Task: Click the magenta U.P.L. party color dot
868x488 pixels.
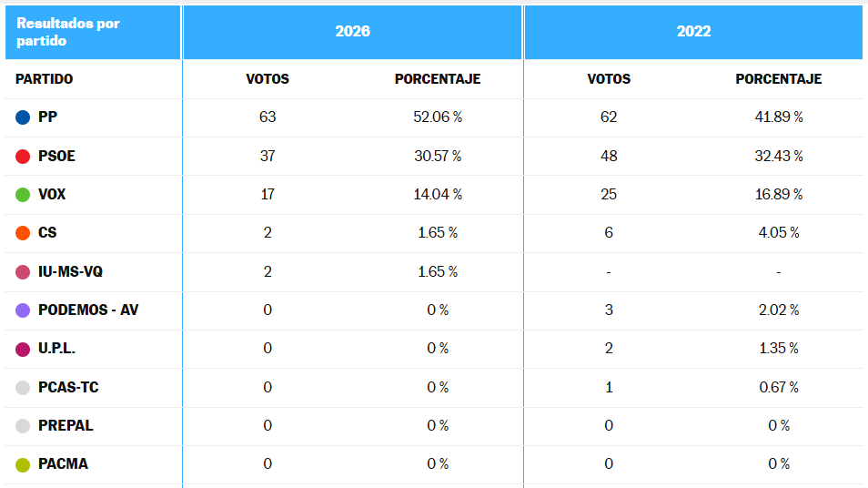Action: coord(24,349)
